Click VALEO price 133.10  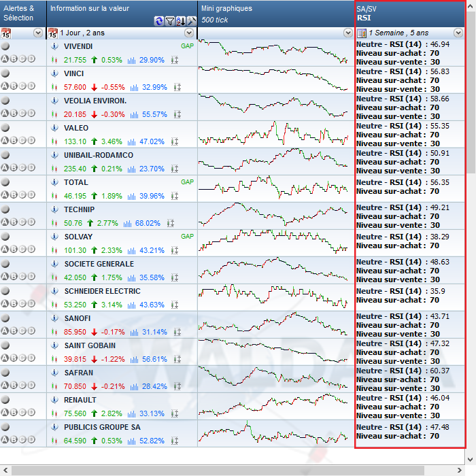[75, 141]
